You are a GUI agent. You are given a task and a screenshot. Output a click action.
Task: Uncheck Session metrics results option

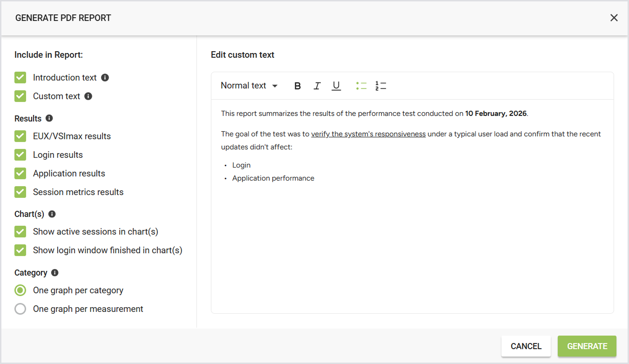pyautogui.click(x=20, y=192)
